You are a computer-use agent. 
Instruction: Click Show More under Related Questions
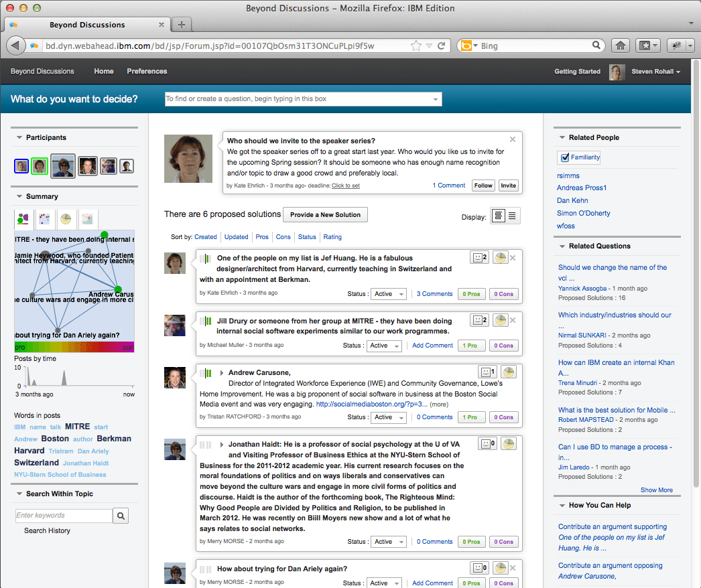tap(656, 490)
